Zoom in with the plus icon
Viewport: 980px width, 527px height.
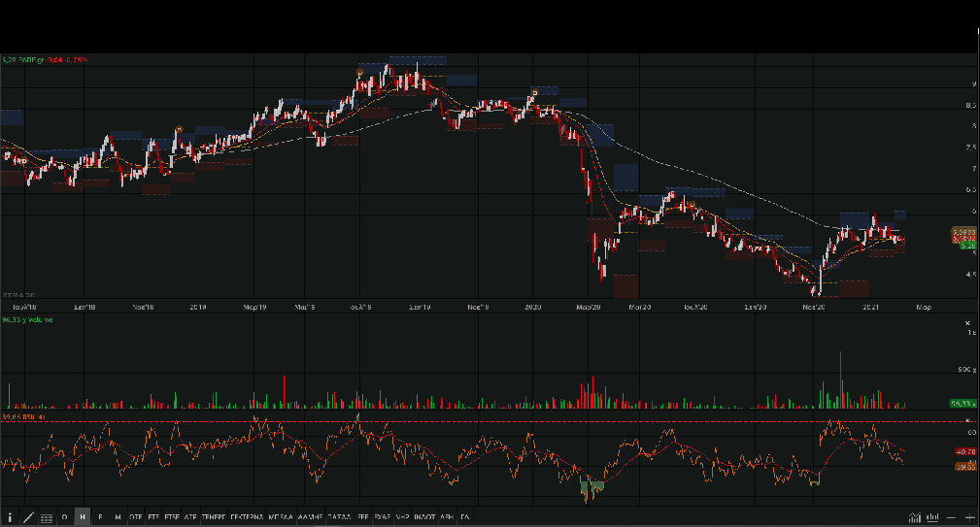969,517
